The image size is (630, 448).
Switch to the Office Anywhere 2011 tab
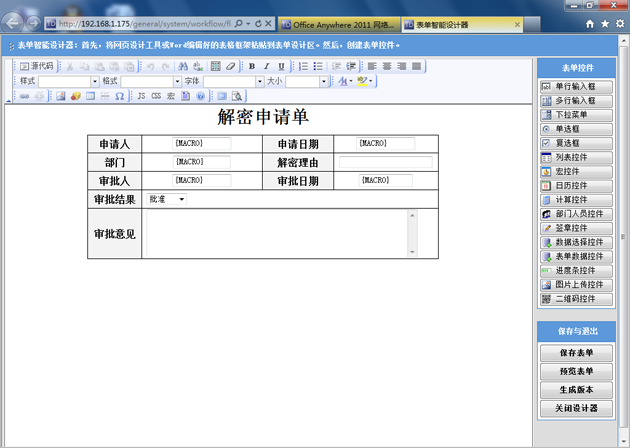point(337,23)
